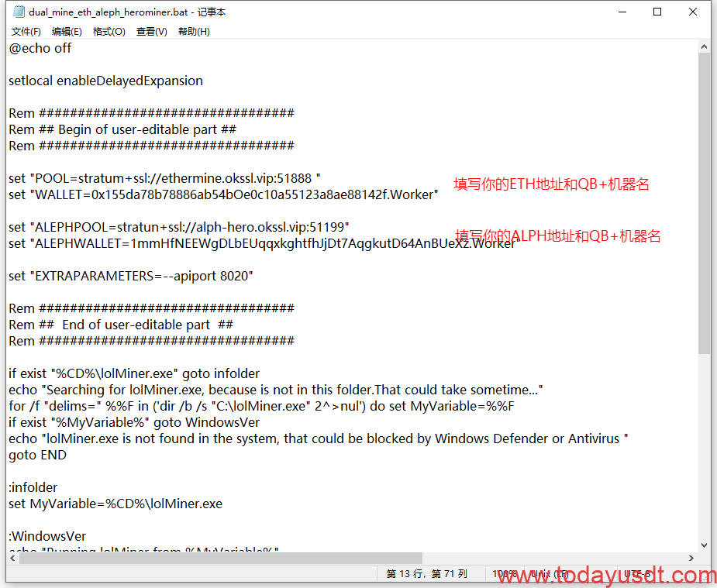Close the Notepad window

click(x=693, y=12)
